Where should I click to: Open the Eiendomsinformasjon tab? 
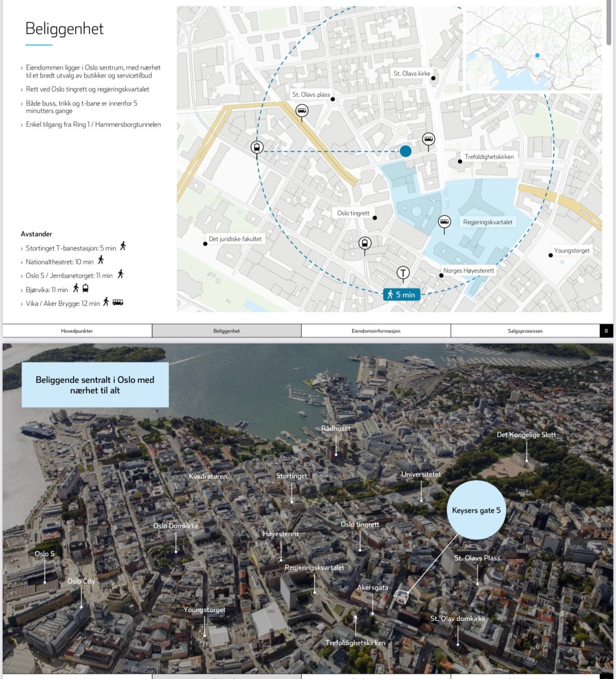376,331
